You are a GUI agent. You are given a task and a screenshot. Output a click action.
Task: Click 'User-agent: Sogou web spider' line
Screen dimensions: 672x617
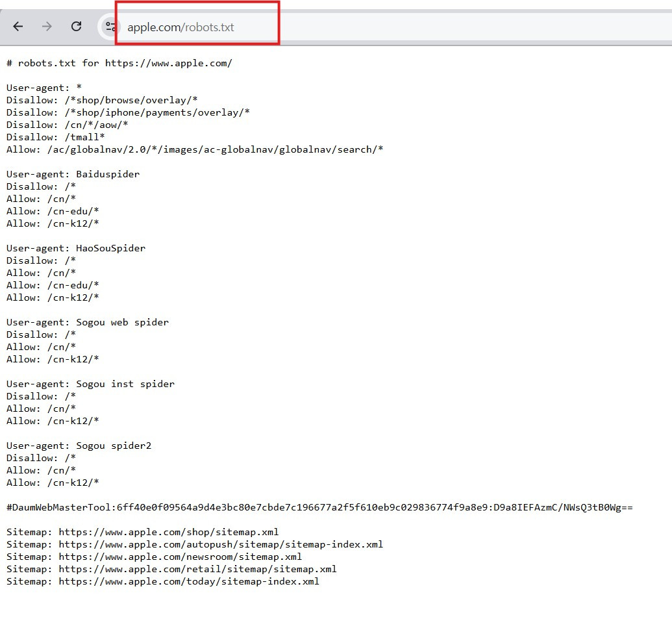coord(88,322)
